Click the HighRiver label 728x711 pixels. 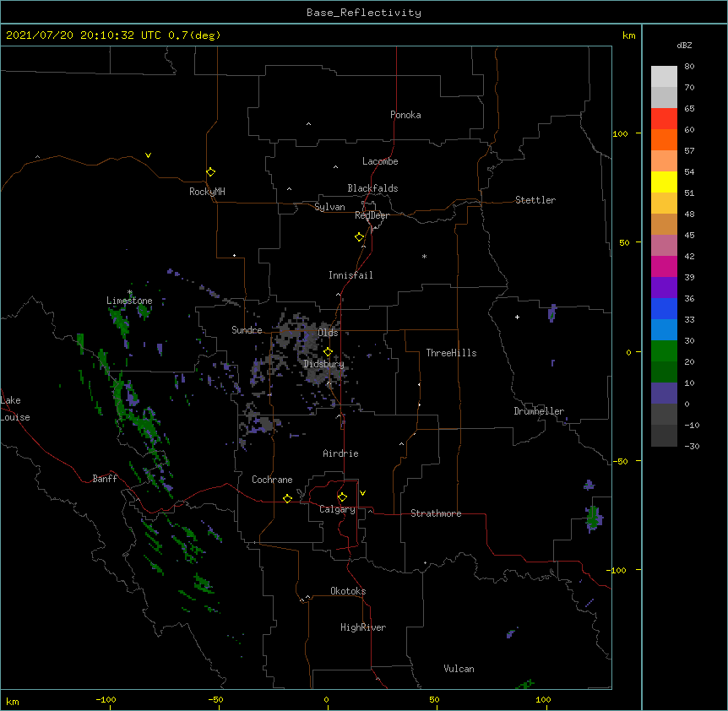pyautogui.click(x=363, y=627)
